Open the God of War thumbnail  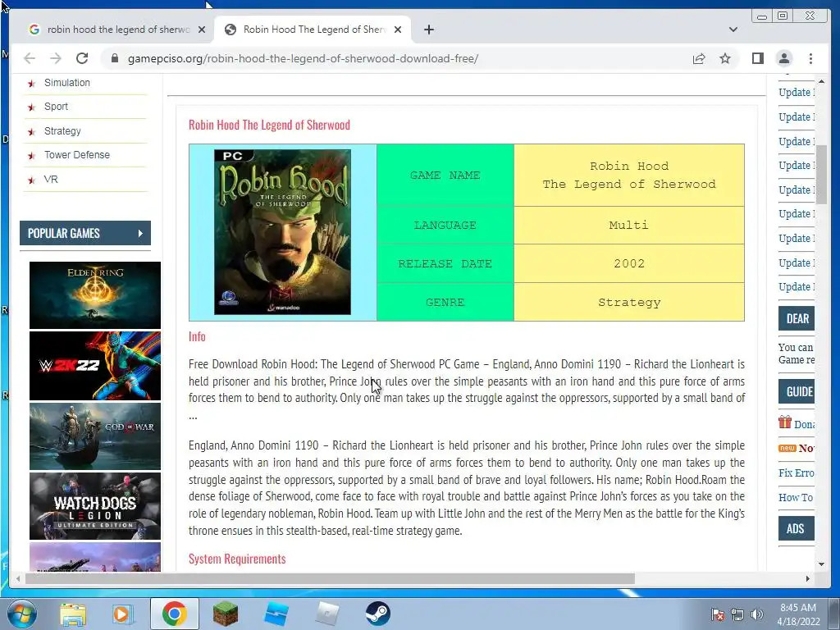point(95,436)
